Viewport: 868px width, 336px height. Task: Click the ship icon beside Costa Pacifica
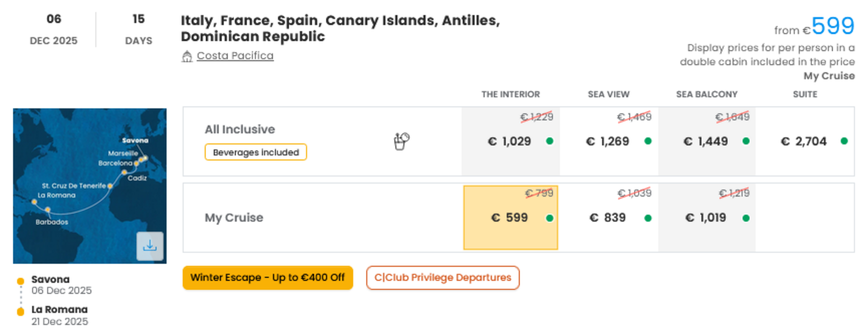pos(187,56)
